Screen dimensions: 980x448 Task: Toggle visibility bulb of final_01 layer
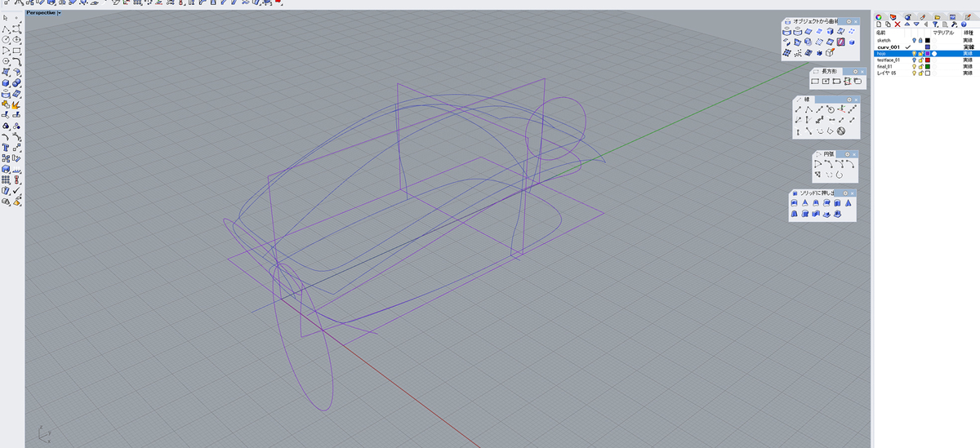914,66
